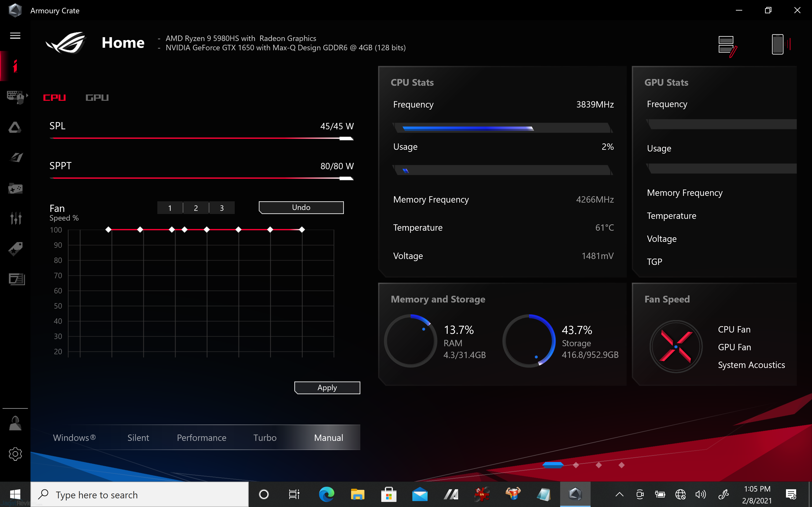Switch to the GPU tab
Image resolution: width=812 pixels, height=507 pixels.
point(97,98)
